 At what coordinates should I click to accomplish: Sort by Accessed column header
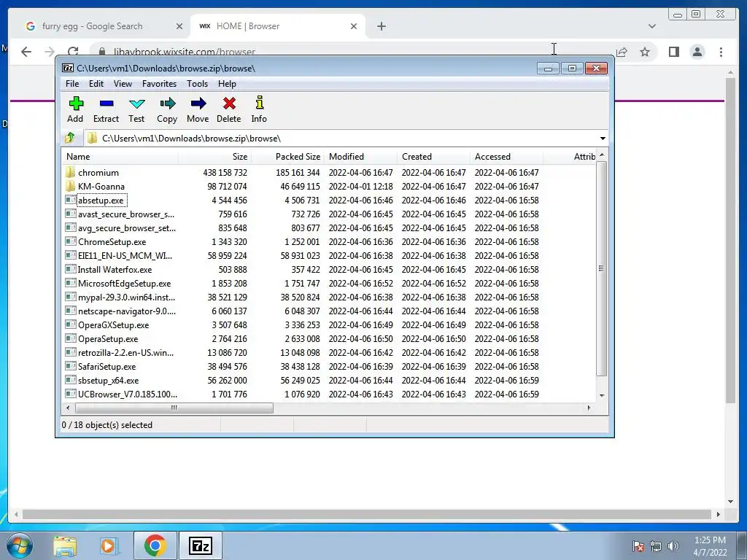pyautogui.click(x=506, y=157)
